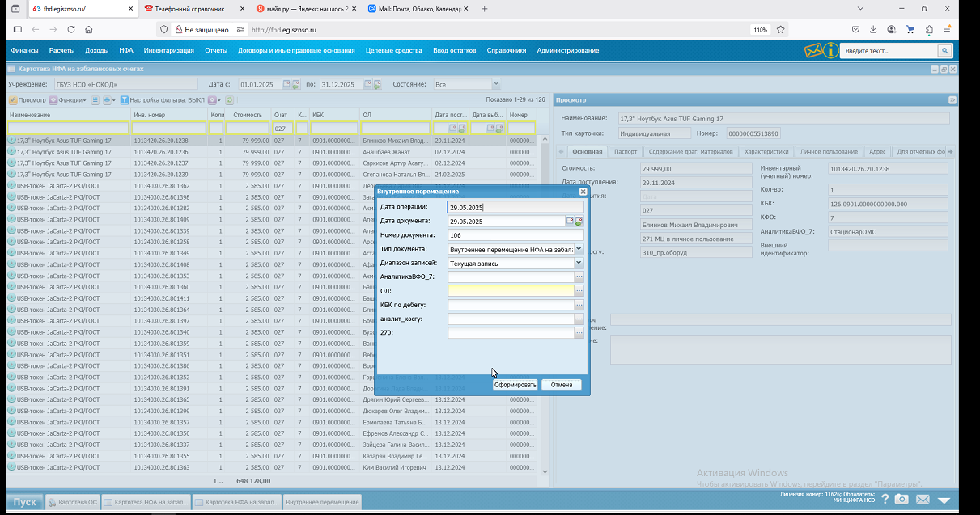Image resolution: width=980 pixels, height=515 pixels.
Task: Open the Инвентаризация menu
Action: (169, 50)
